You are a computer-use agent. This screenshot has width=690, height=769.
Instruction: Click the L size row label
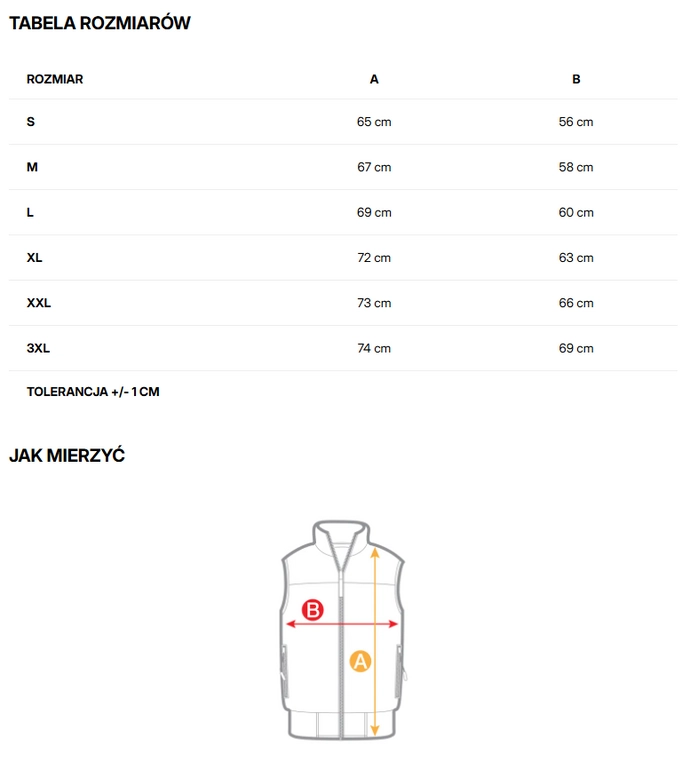click(31, 213)
